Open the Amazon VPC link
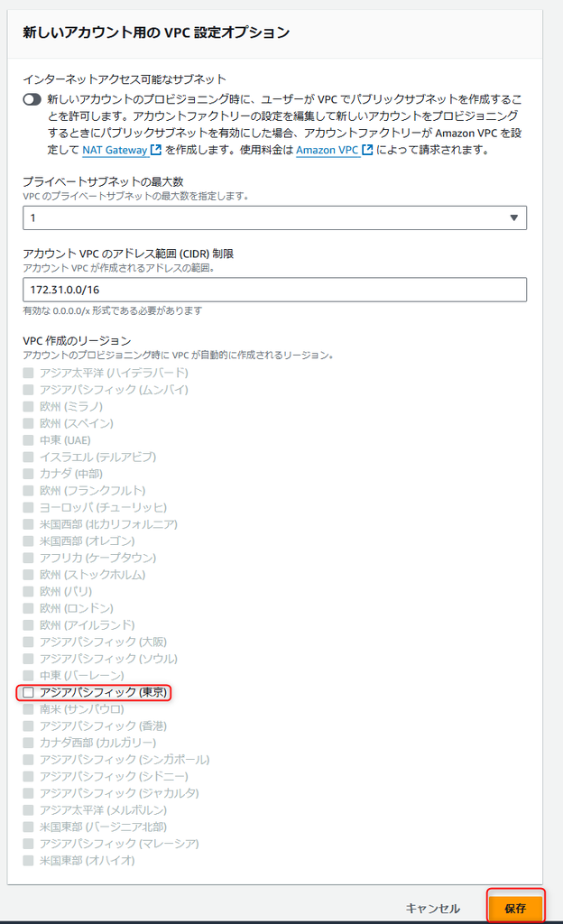Image resolution: width=563 pixels, height=924 pixels. 327,150
